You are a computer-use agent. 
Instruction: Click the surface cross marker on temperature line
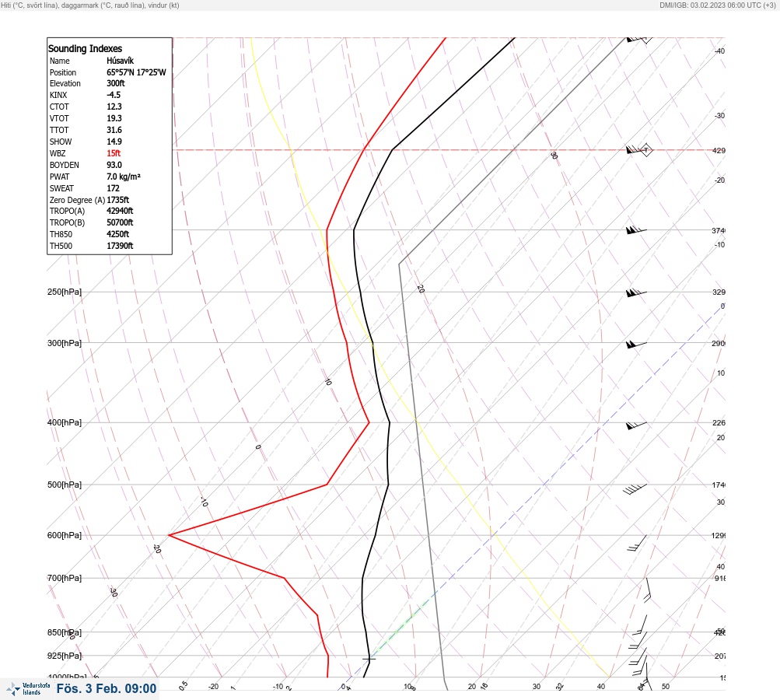tap(369, 660)
